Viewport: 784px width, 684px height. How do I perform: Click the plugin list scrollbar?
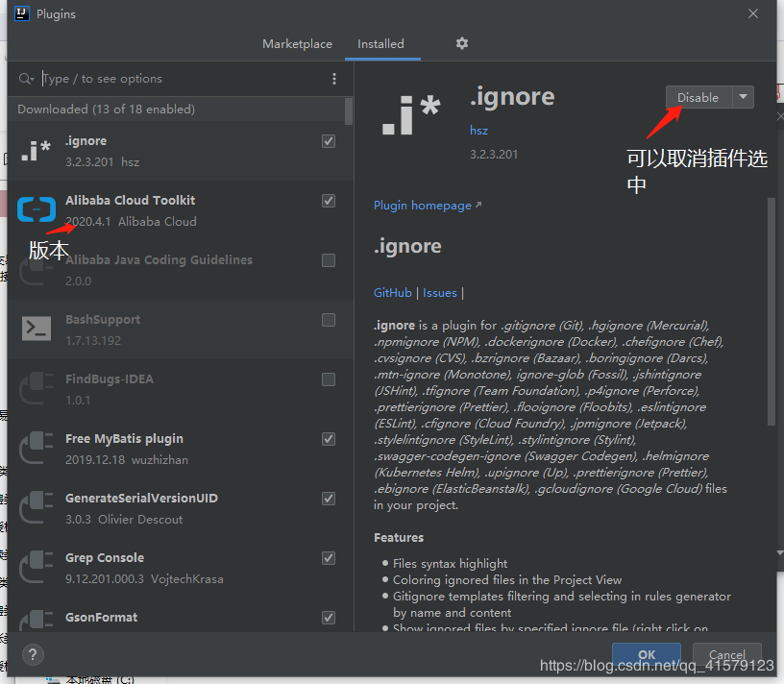click(x=349, y=111)
